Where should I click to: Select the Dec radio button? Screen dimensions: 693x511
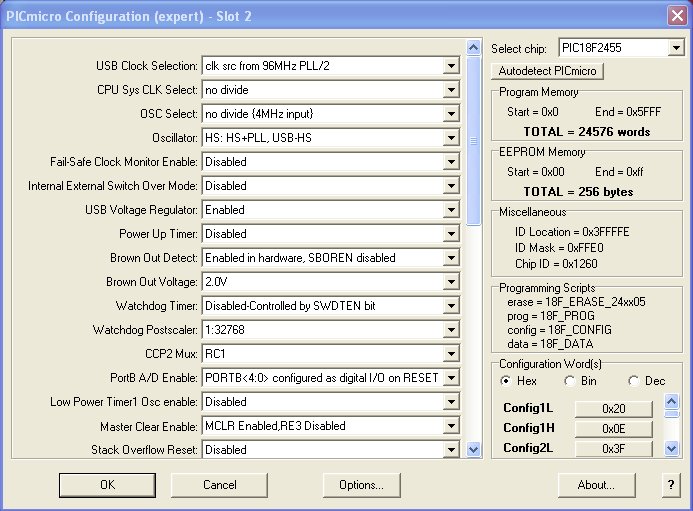coord(634,381)
